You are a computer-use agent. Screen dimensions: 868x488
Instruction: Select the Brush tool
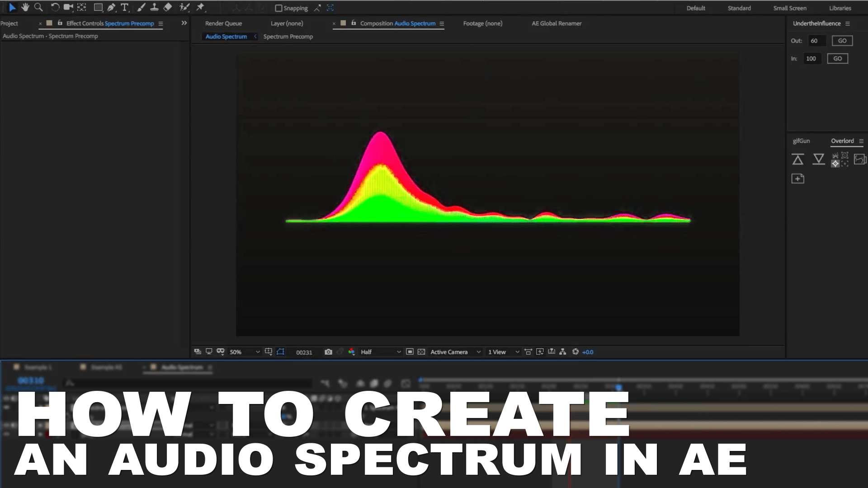tap(141, 7)
